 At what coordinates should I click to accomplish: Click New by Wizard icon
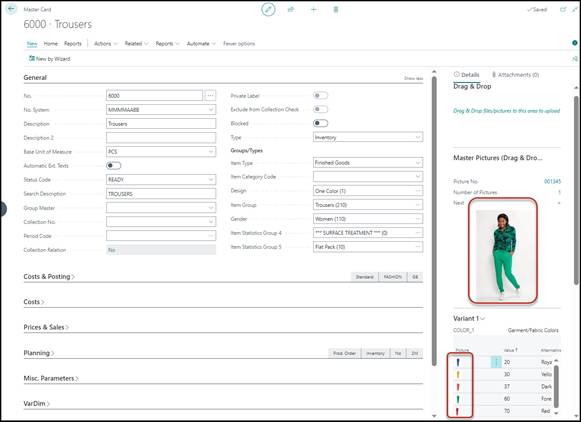pos(32,59)
